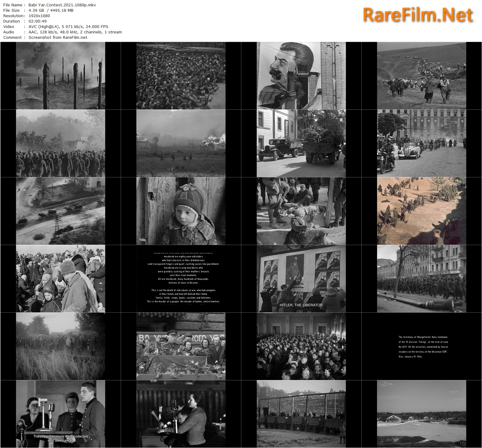Open the thumbnail of people walking hillside road
The image size is (482, 448).
tap(422, 75)
